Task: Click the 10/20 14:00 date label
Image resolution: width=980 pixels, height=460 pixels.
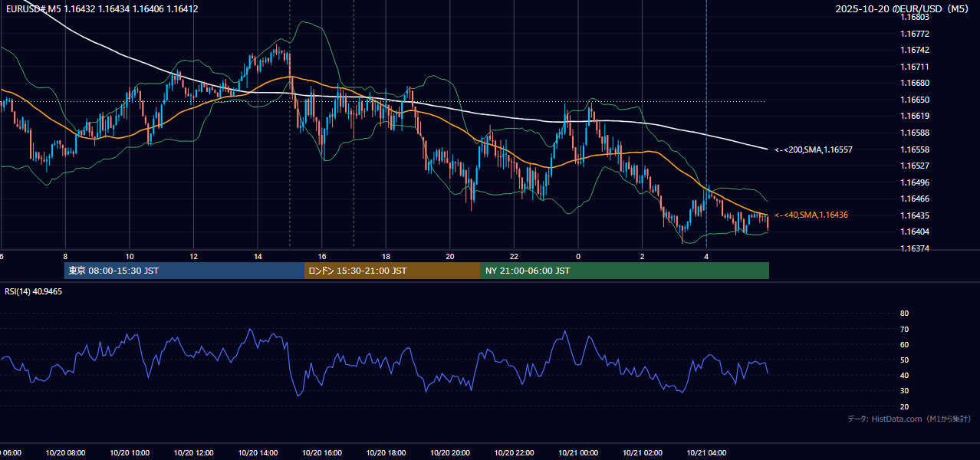Action: click(258, 453)
